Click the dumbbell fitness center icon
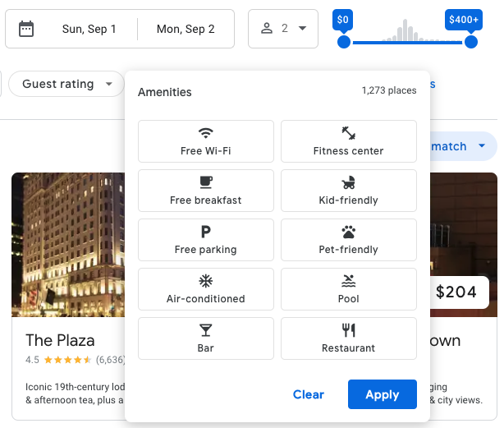Image resolution: width=504 pixels, height=428 pixels. (349, 133)
